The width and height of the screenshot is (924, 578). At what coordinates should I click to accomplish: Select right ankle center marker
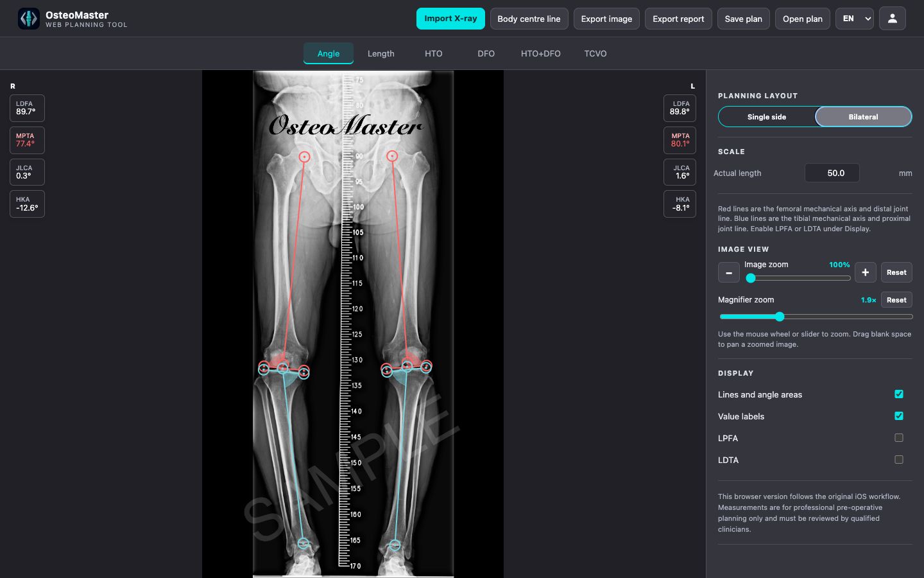pyautogui.click(x=304, y=543)
